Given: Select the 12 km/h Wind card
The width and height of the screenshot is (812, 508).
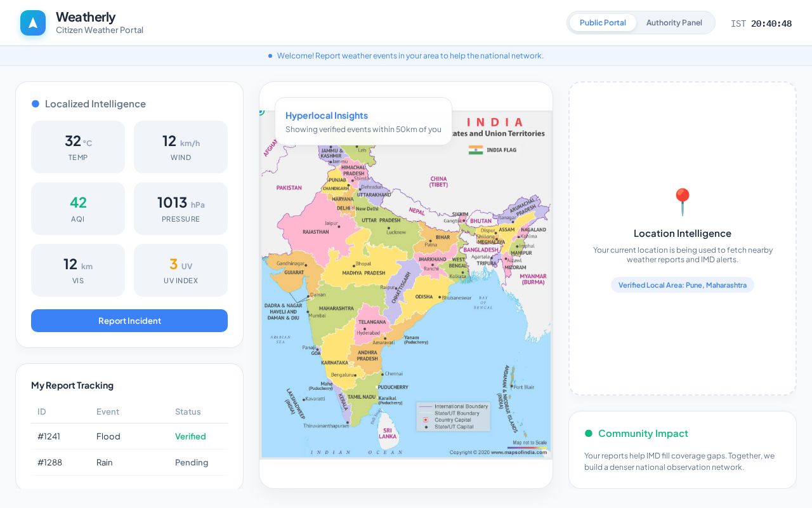Looking at the screenshot, I should [181, 147].
